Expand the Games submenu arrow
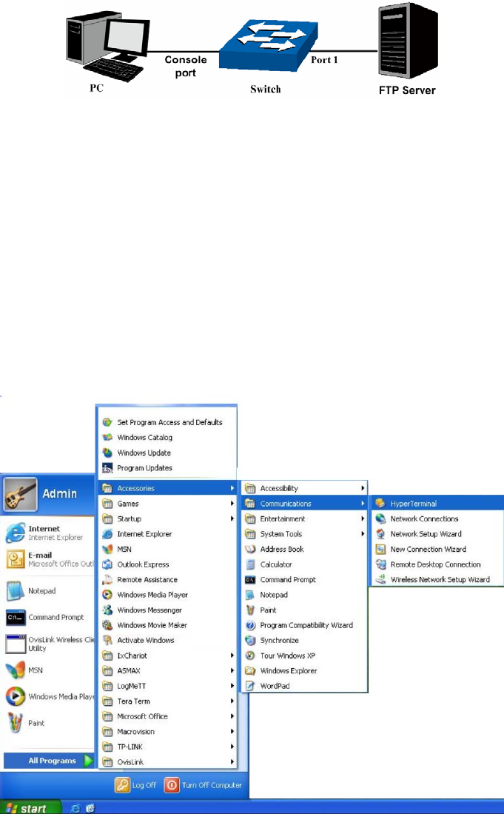This screenshot has height=814, width=504. 232,503
